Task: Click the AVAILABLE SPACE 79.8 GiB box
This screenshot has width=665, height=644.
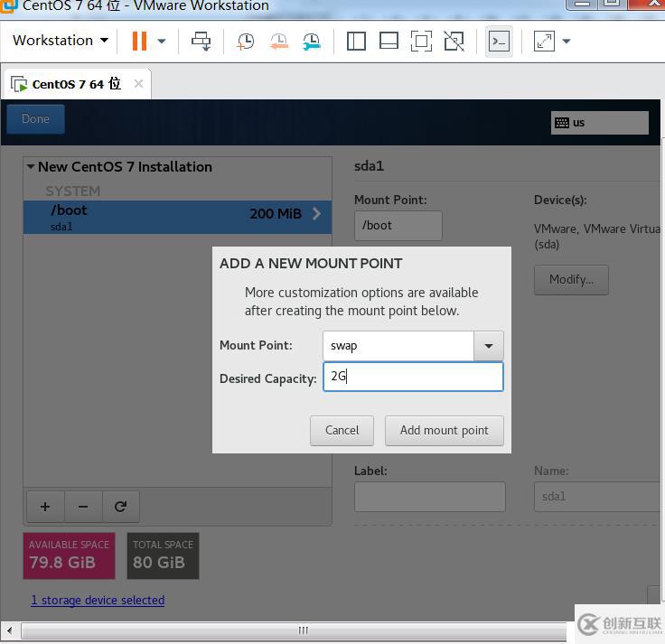Action: click(x=70, y=555)
